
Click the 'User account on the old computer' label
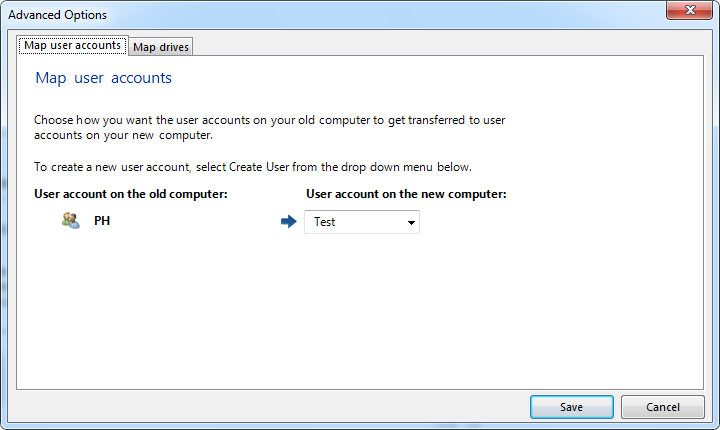131,194
